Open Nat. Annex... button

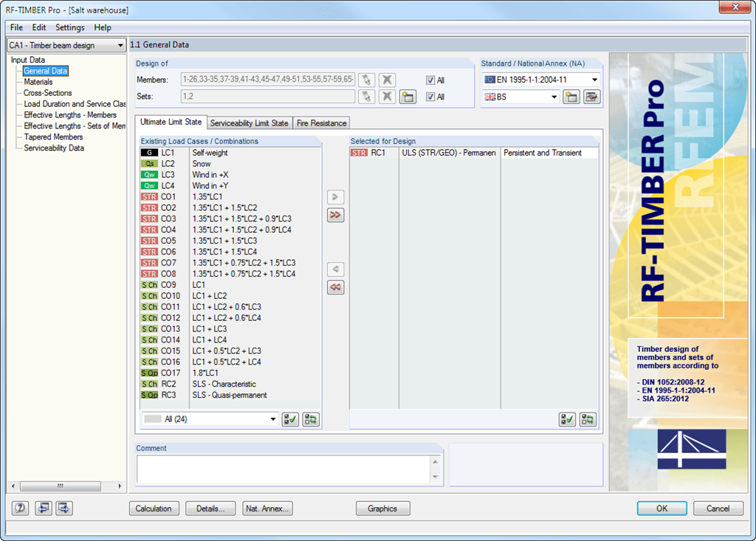[x=267, y=509]
